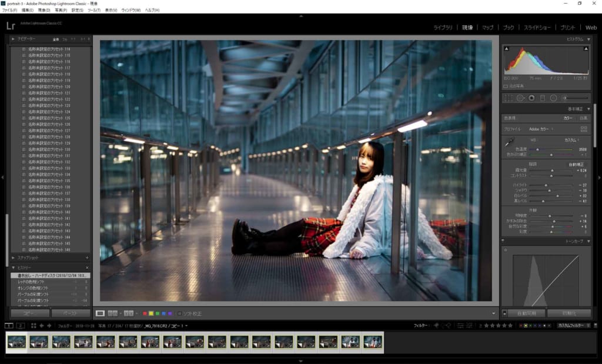
Task: Select the Adjustment Brush tool
Action: (575, 98)
